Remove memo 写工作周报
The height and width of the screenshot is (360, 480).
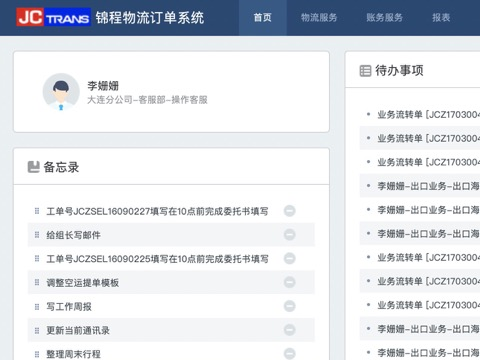[x=289, y=306]
